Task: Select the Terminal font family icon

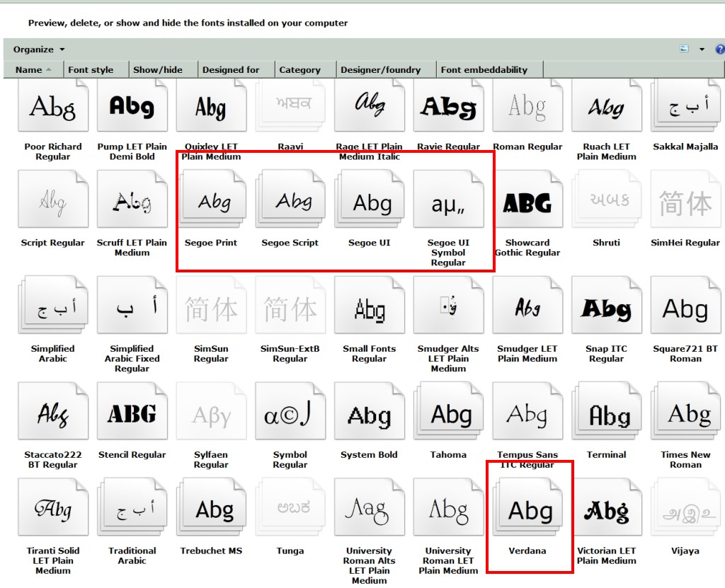Action: (607, 411)
